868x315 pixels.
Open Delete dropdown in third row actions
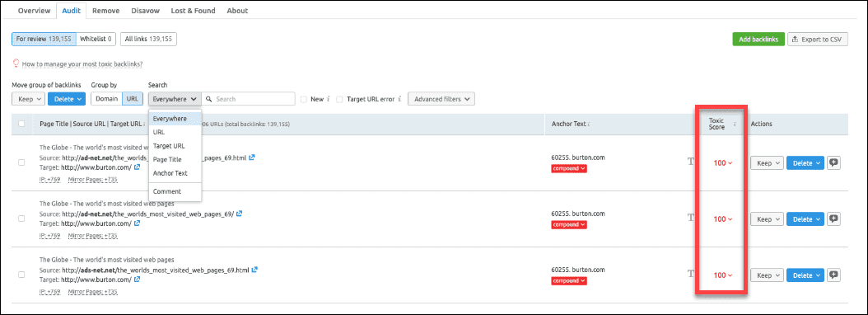point(805,275)
